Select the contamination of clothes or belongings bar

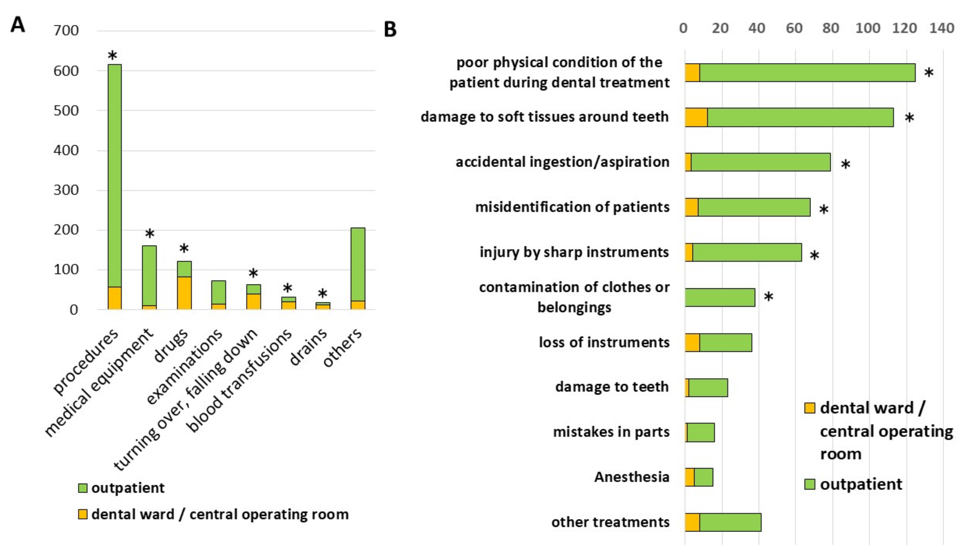719,297
